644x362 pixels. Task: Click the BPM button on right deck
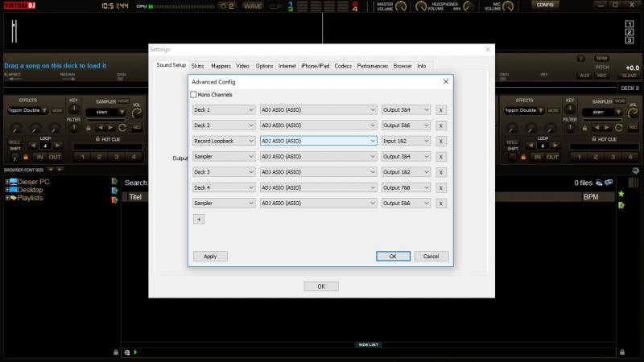[601, 58]
